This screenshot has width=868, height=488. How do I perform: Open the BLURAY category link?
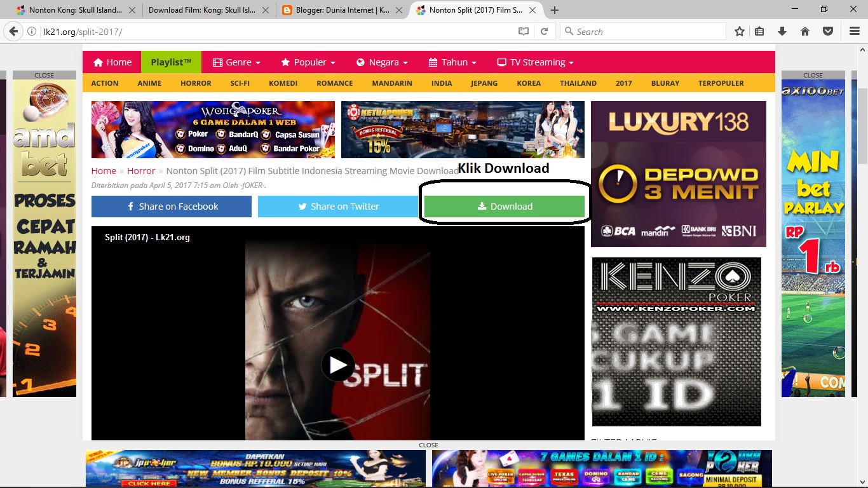click(665, 83)
